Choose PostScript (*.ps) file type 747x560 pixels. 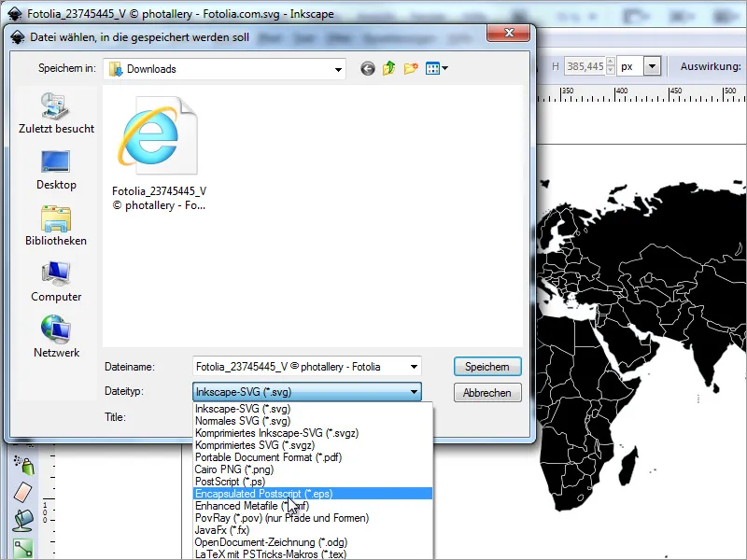click(x=313, y=482)
